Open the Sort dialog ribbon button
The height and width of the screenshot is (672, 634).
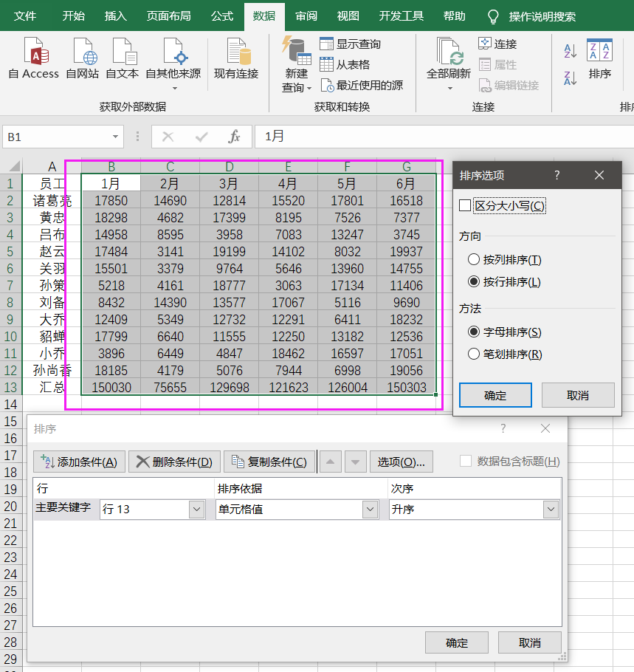click(x=600, y=59)
